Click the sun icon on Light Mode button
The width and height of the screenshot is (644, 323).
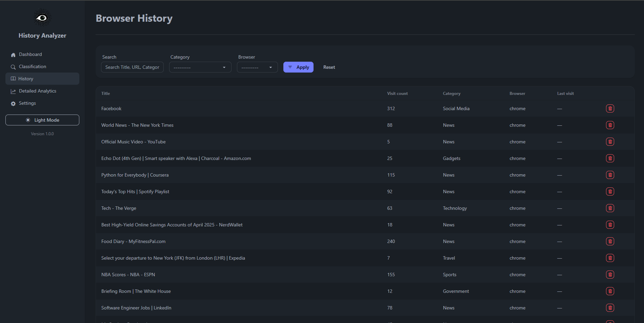tap(28, 120)
